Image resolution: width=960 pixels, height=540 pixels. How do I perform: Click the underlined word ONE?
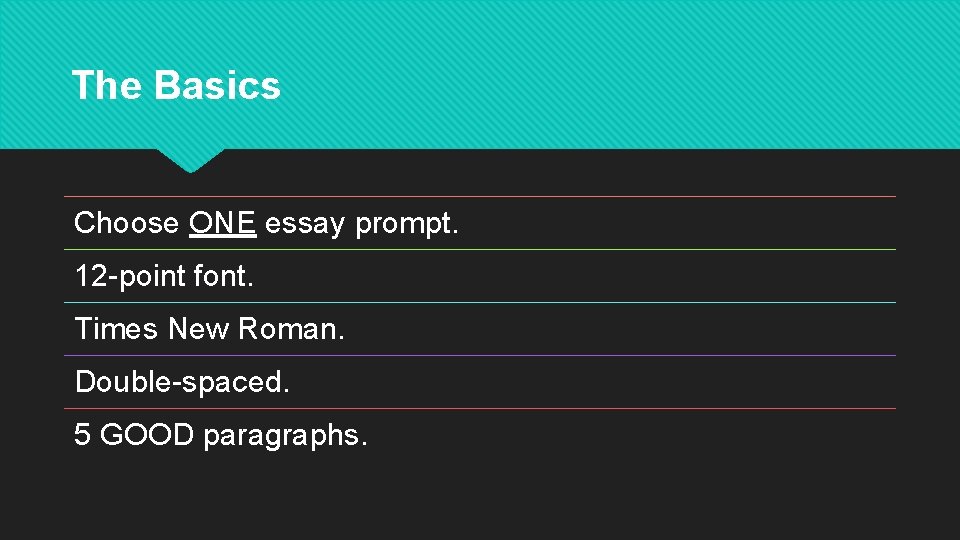coord(222,222)
